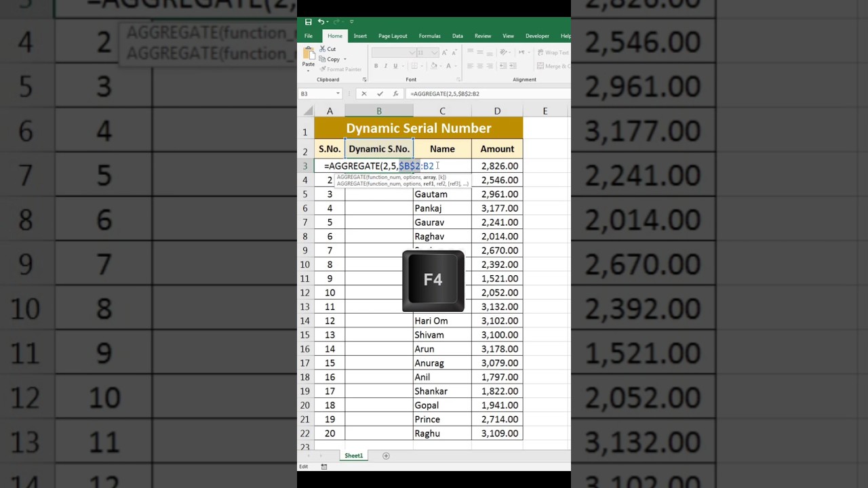This screenshot has height=488, width=868.
Task: Click the 'Dynamic Serial Number' title cell
Action: [x=418, y=128]
